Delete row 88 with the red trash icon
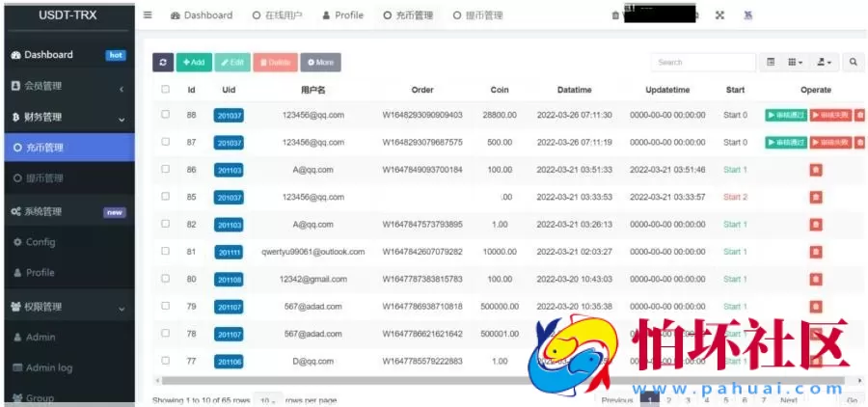Image resolution: width=868 pixels, height=407 pixels. point(859,115)
